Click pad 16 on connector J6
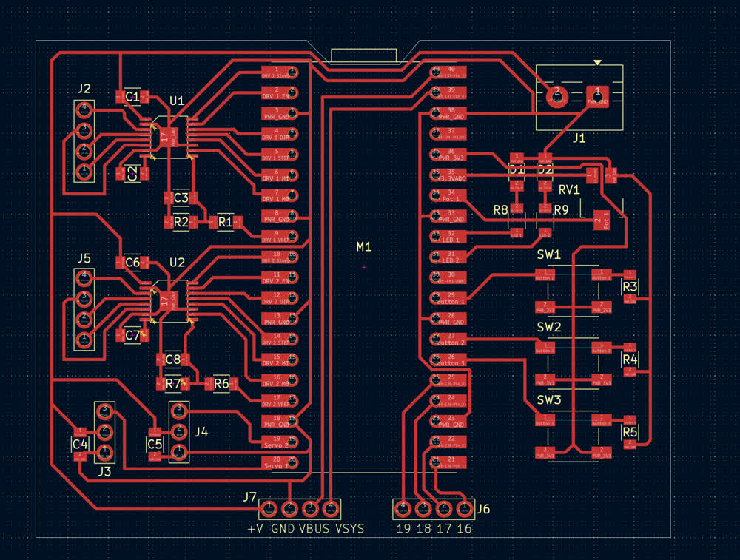 pyautogui.click(x=464, y=508)
